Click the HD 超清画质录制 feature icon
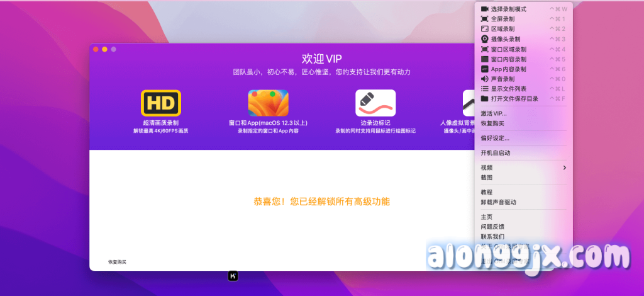 [160, 103]
